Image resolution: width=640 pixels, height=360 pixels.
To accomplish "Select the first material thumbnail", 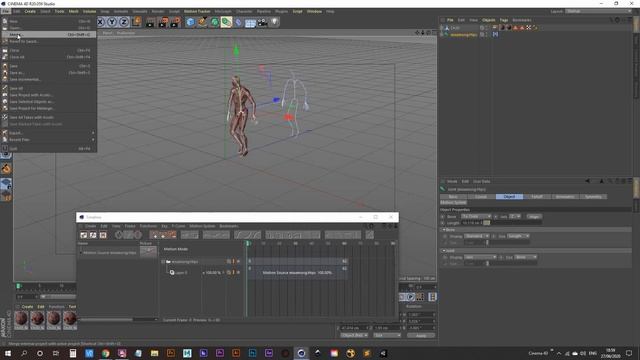I will (21, 320).
